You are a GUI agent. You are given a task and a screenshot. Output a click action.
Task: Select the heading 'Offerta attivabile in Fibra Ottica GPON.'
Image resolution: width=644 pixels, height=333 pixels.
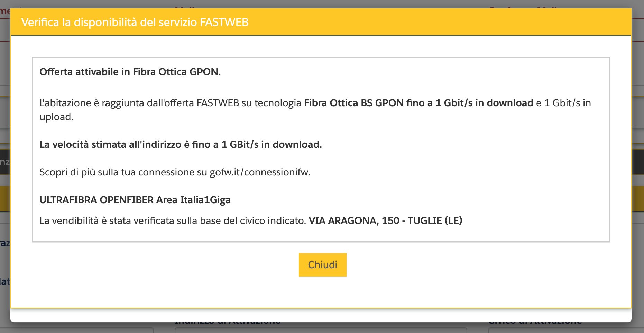130,72
